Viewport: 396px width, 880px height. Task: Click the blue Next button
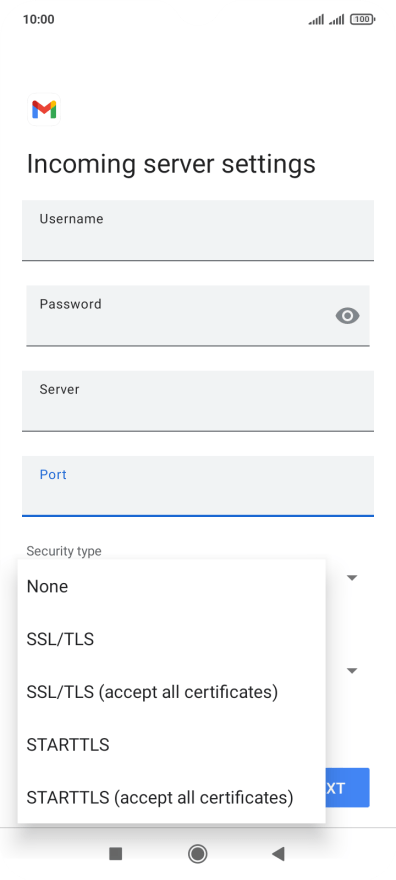click(347, 788)
